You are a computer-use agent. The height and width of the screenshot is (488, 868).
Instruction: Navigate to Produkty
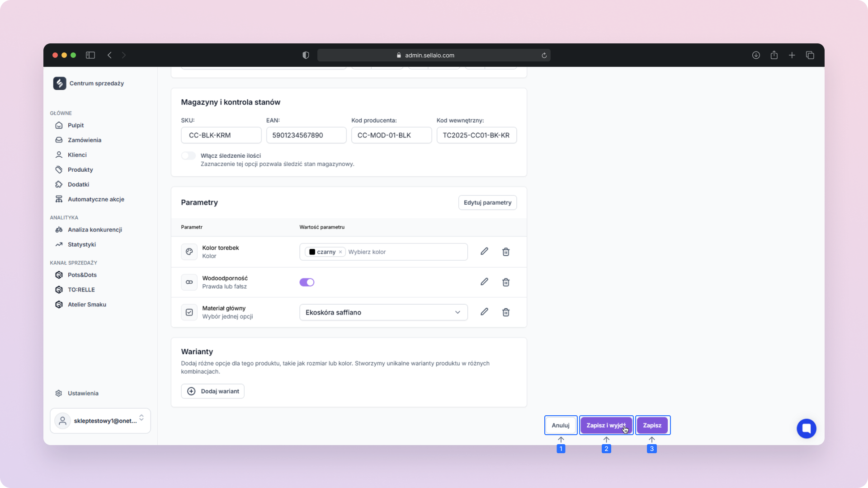(80, 170)
